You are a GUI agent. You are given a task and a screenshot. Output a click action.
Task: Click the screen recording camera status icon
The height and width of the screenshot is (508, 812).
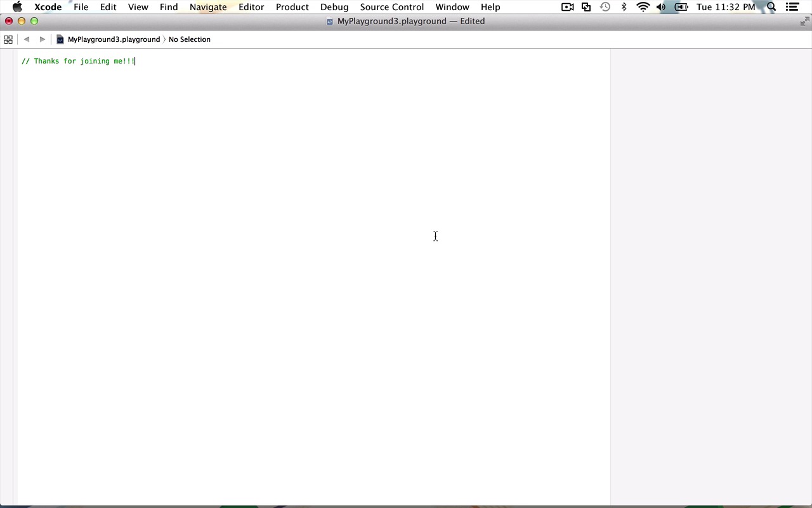568,7
